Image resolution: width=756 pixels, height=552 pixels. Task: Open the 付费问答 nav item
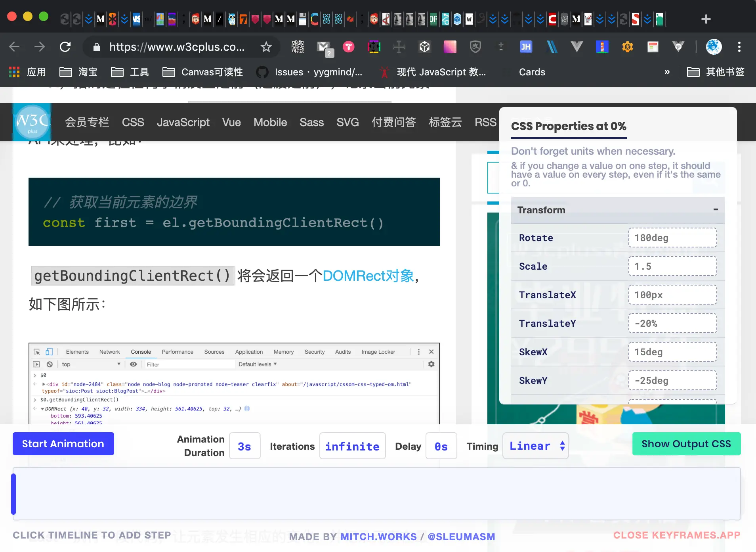[x=394, y=122]
